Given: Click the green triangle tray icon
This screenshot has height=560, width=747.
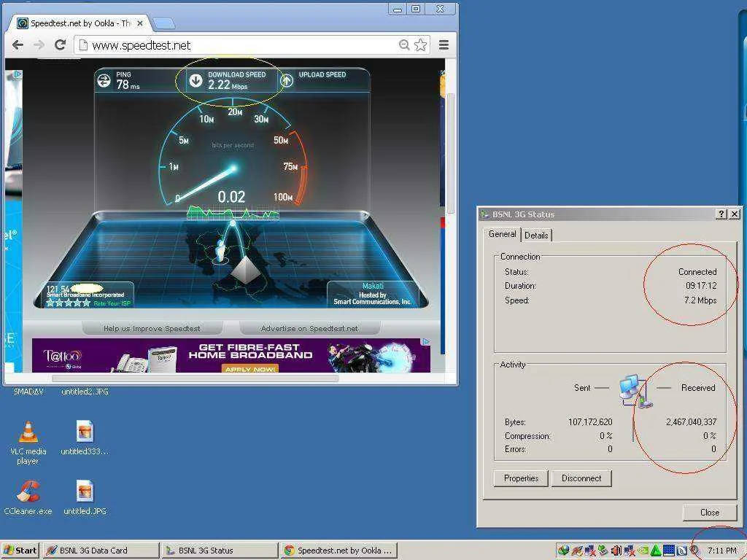Looking at the screenshot, I should [x=656, y=551].
